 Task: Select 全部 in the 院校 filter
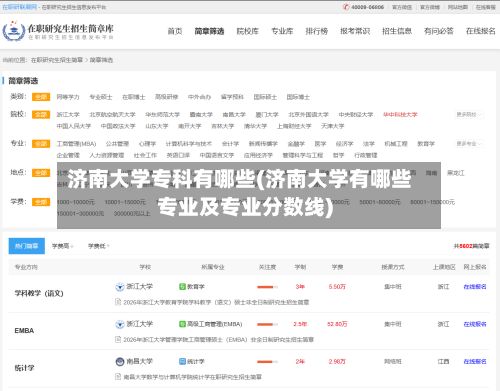[41, 115]
